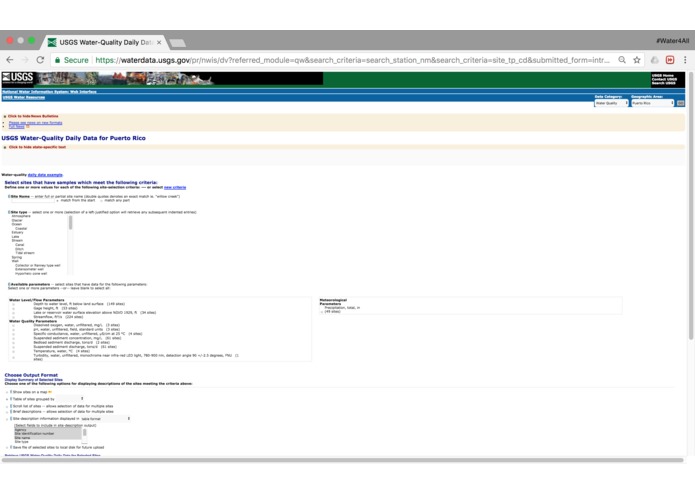This screenshot has height=494, width=695.
Task: Check the Streamflow parameter
Action: [x=13, y=317]
